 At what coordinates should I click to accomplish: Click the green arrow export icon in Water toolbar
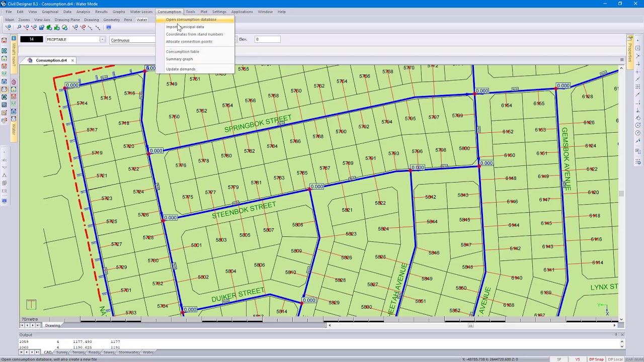pyautogui.click(x=57, y=27)
